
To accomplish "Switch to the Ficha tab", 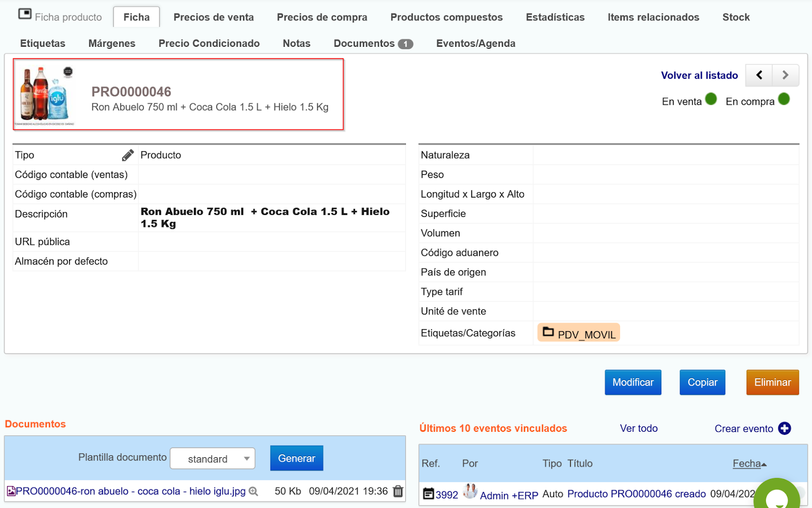I will [137, 17].
